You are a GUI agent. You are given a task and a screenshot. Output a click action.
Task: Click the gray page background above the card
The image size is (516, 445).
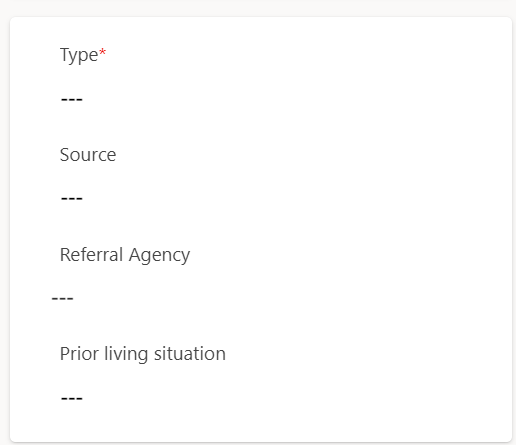coord(258,7)
